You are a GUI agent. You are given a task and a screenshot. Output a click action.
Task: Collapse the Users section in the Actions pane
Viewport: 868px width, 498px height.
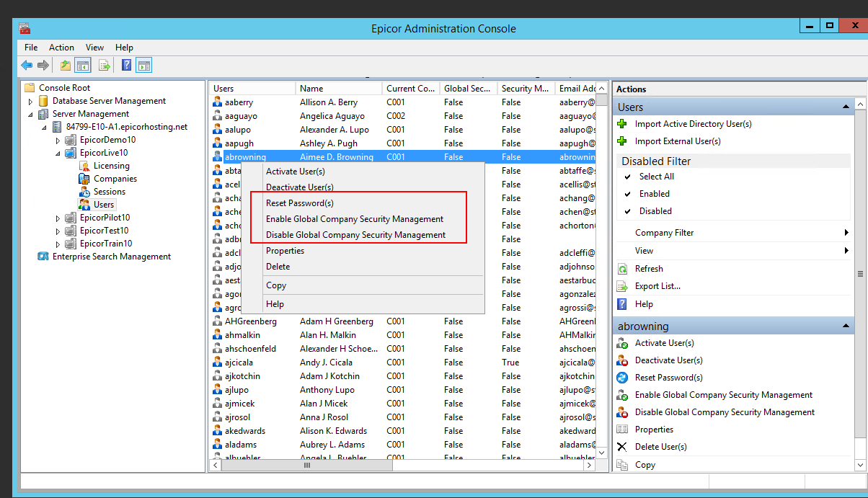click(846, 107)
